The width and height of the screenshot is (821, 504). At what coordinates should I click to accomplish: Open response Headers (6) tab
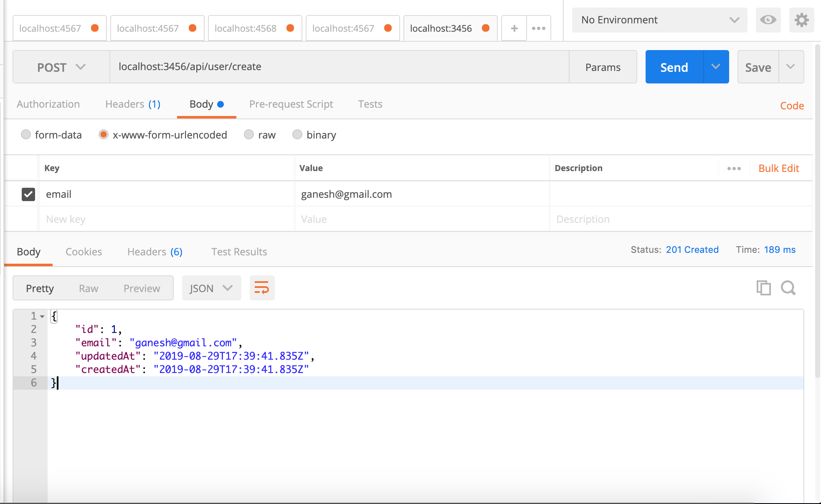pos(155,252)
